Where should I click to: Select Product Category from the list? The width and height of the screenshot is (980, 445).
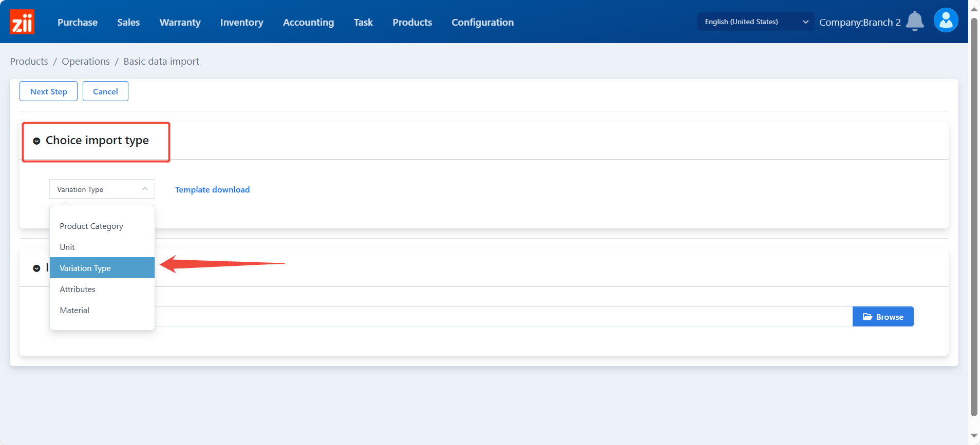[x=102, y=226]
